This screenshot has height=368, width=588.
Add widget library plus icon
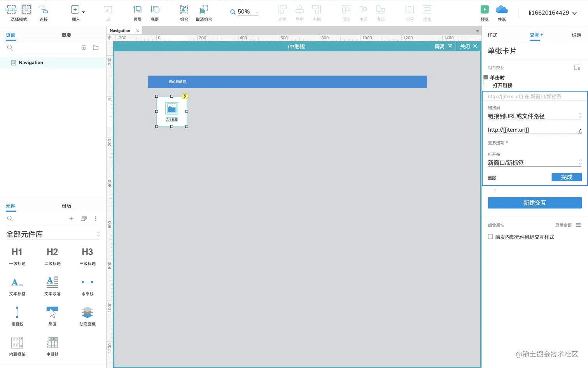71,219
